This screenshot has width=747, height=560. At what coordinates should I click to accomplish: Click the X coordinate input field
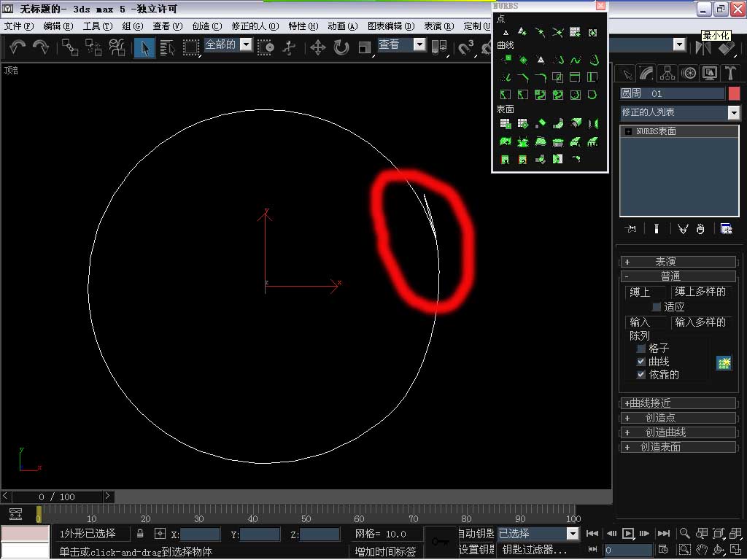pyautogui.click(x=200, y=534)
